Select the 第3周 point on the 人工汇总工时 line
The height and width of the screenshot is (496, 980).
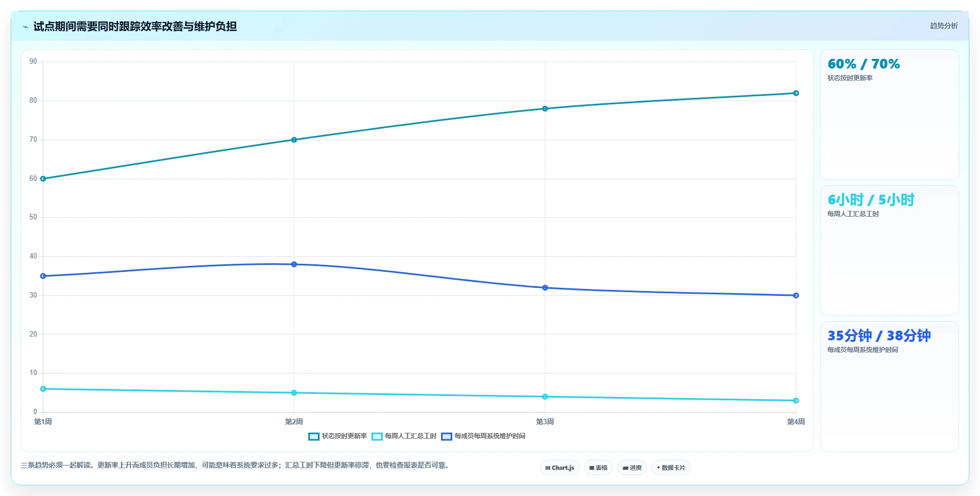[545, 396]
